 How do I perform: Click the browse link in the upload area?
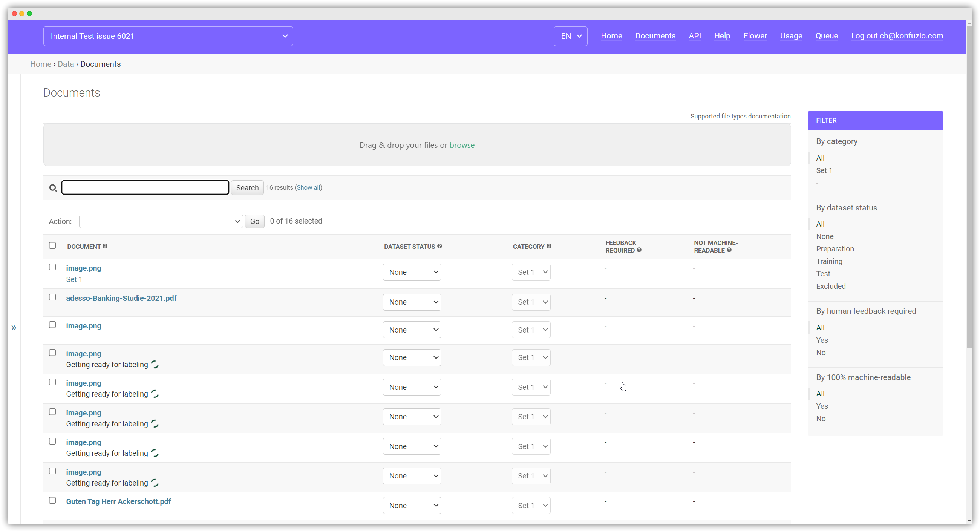[x=462, y=145]
